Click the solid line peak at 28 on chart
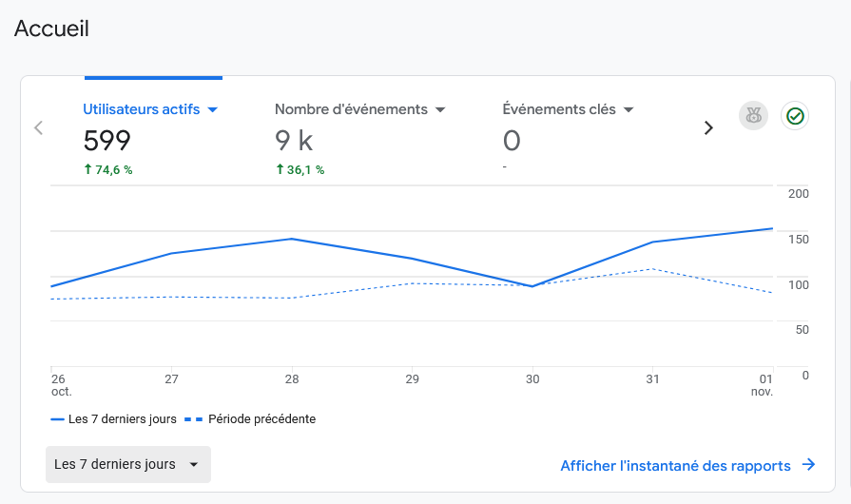 tap(292, 239)
